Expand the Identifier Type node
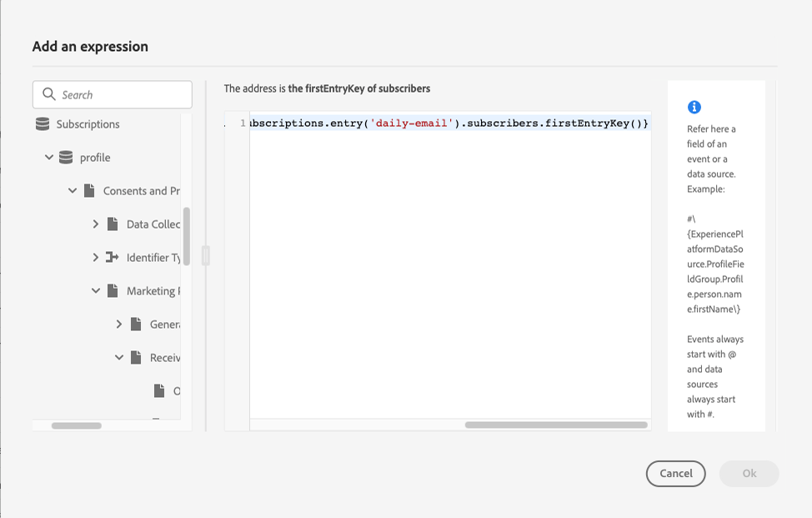Viewport: 812px width, 518px height. (x=95, y=257)
